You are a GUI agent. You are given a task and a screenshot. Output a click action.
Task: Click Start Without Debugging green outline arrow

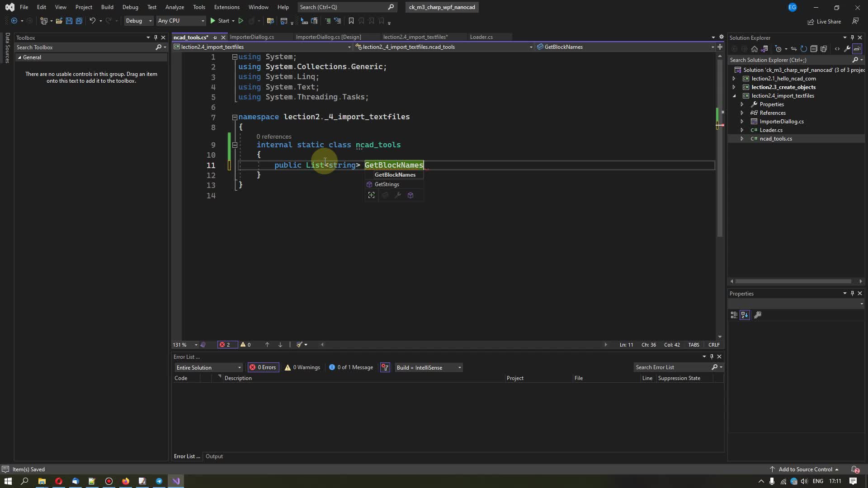241,21
